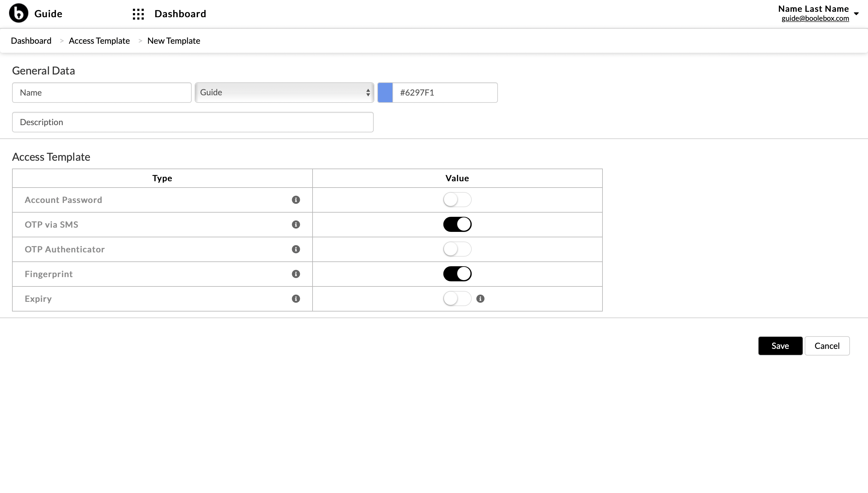Screen dimensions: 868x493
Task: Click the Type column header
Action: click(162, 178)
